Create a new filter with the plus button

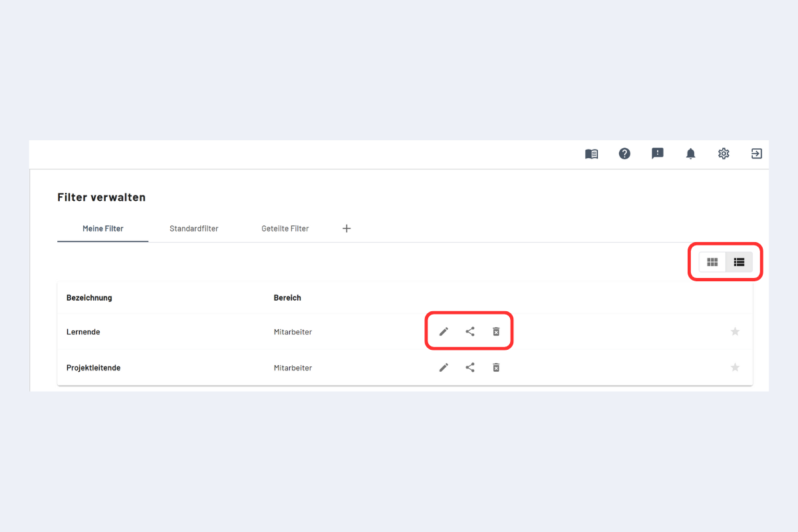tap(346, 228)
